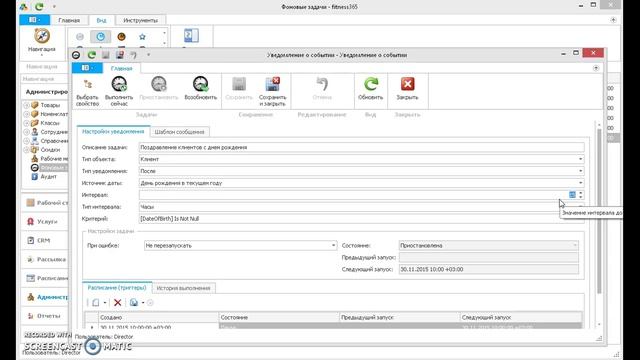Image resolution: width=640 pixels, height=360 pixels.
Task: Open Расписание group in navigation pane
Action: tap(45, 278)
